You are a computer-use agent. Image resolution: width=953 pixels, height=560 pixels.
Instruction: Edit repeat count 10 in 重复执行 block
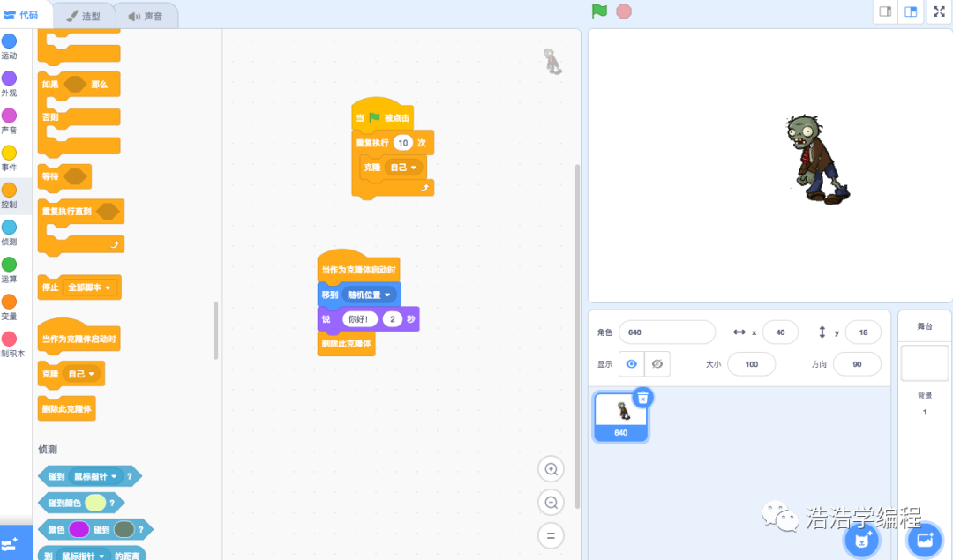coord(402,143)
